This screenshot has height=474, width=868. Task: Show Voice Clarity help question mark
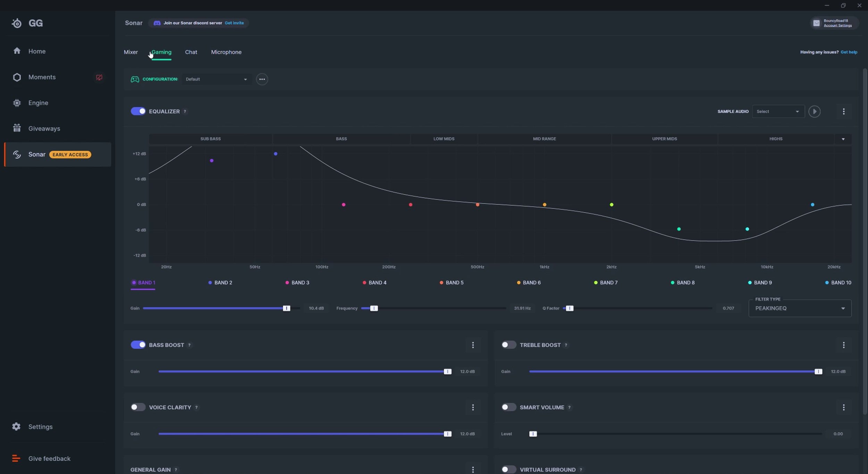(197, 407)
